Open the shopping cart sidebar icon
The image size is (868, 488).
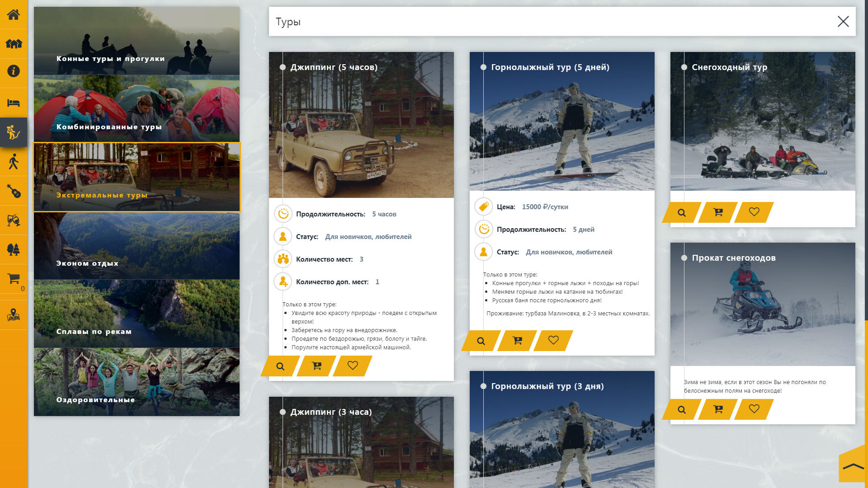pyautogui.click(x=14, y=279)
